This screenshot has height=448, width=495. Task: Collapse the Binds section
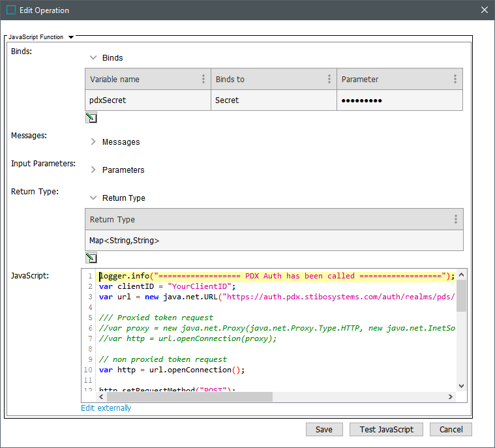click(93, 57)
